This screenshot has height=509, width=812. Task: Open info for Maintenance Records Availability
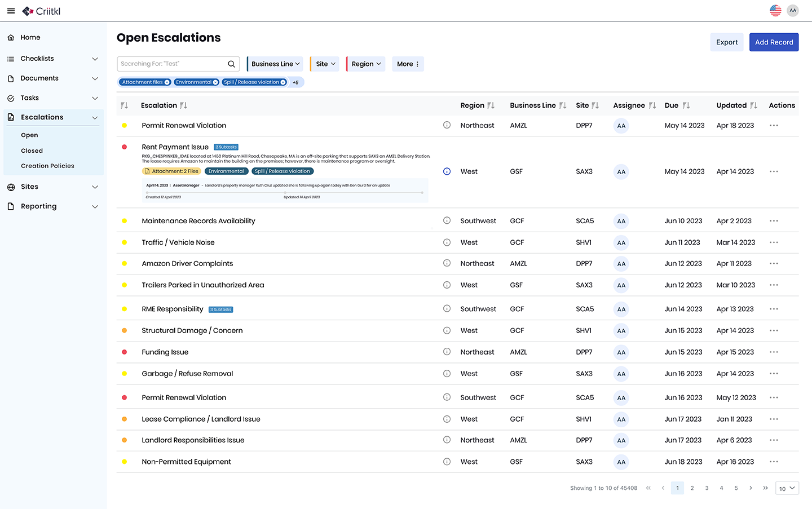[x=447, y=220]
